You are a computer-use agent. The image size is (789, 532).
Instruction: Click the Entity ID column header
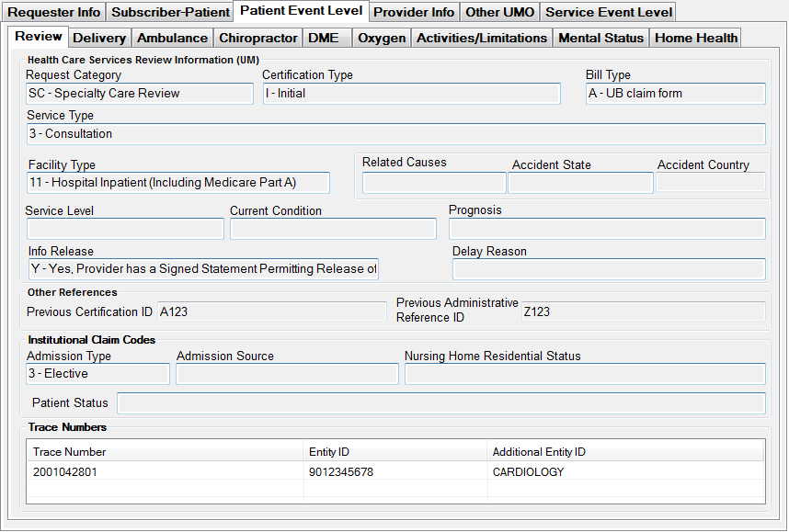point(395,452)
